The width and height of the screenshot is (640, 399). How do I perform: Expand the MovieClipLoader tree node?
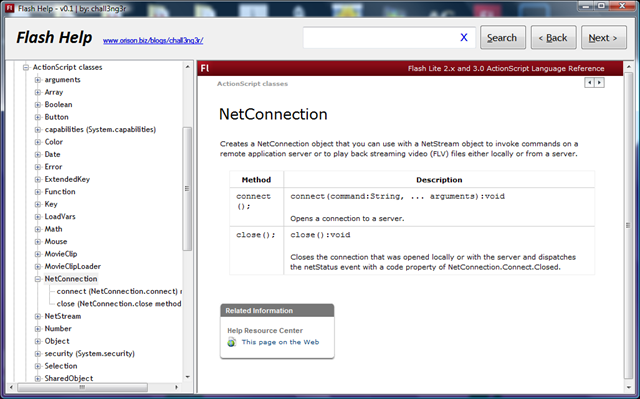pos(38,266)
